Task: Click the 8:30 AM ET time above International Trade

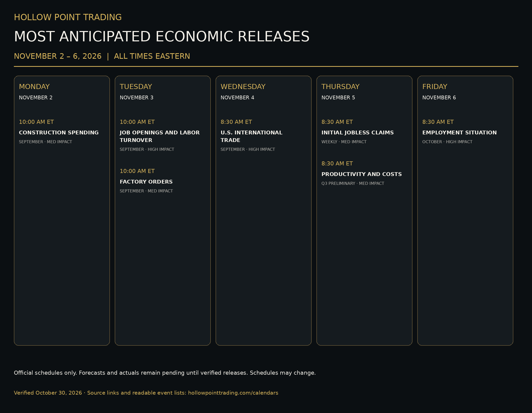Action: (236, 122)
